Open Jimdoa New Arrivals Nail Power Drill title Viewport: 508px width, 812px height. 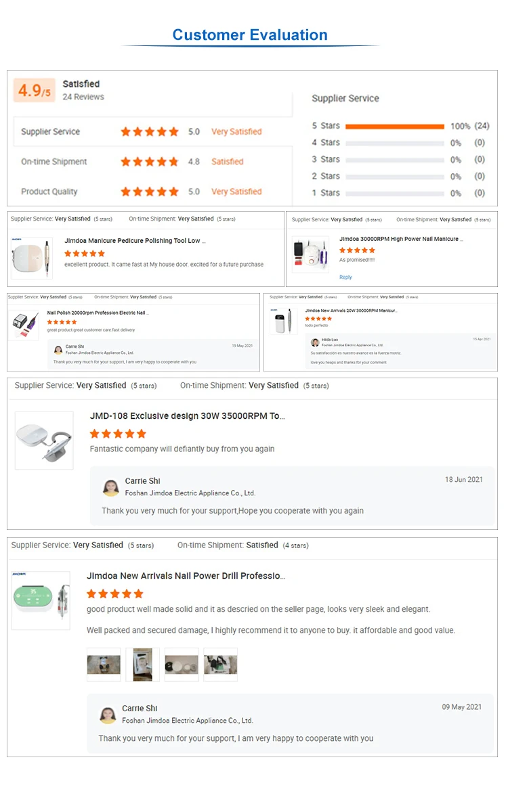click(x=186, y=576)
